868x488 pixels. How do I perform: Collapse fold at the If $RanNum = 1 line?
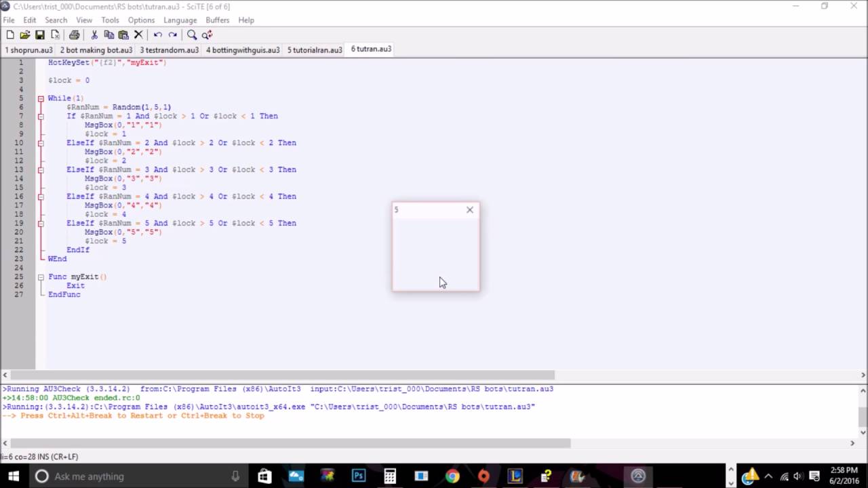click(41, 116)
